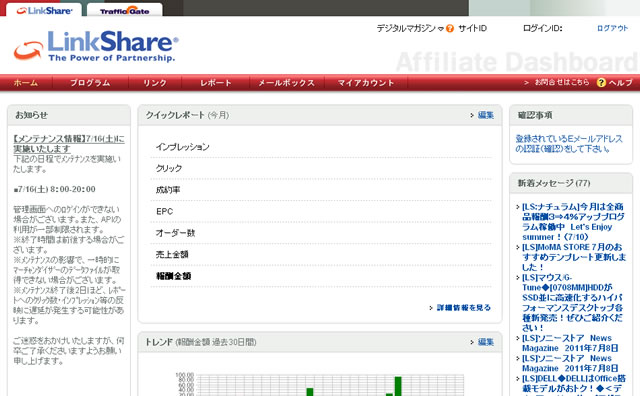
Task: Open the メールボックス menu
Action: [287, 83]
